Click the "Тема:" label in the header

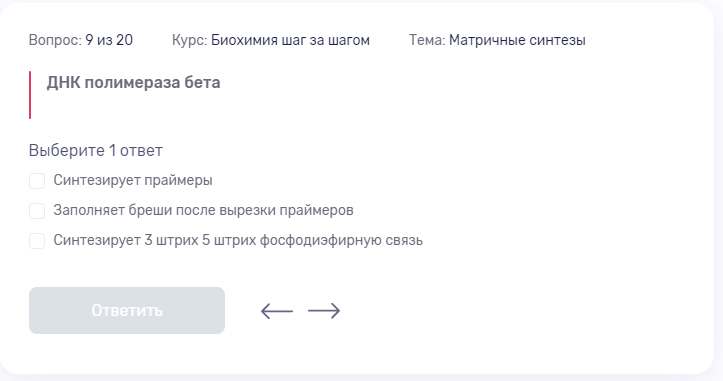click(x=427, y=40)
